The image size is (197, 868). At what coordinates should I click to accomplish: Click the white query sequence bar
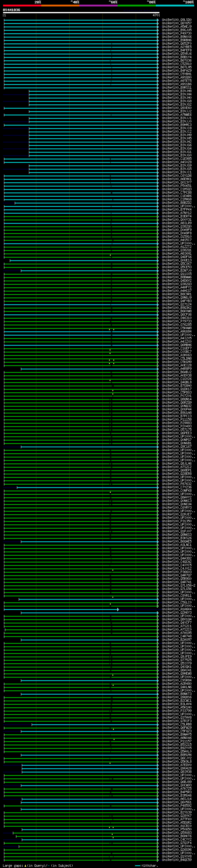81,12
